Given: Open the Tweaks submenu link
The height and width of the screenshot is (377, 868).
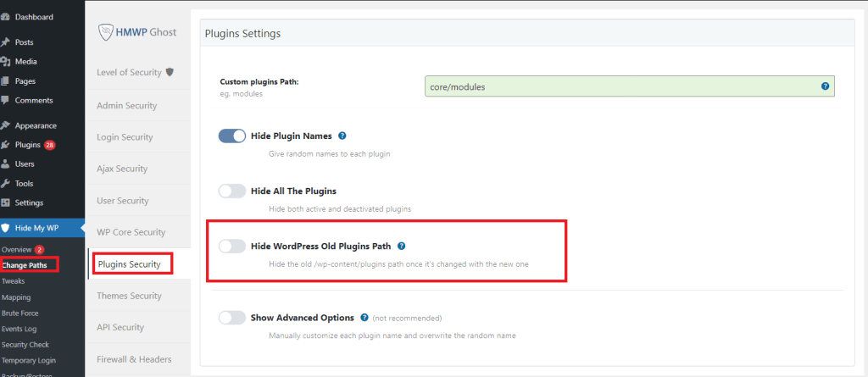Looking at the screenshot, I should point(14,281).
